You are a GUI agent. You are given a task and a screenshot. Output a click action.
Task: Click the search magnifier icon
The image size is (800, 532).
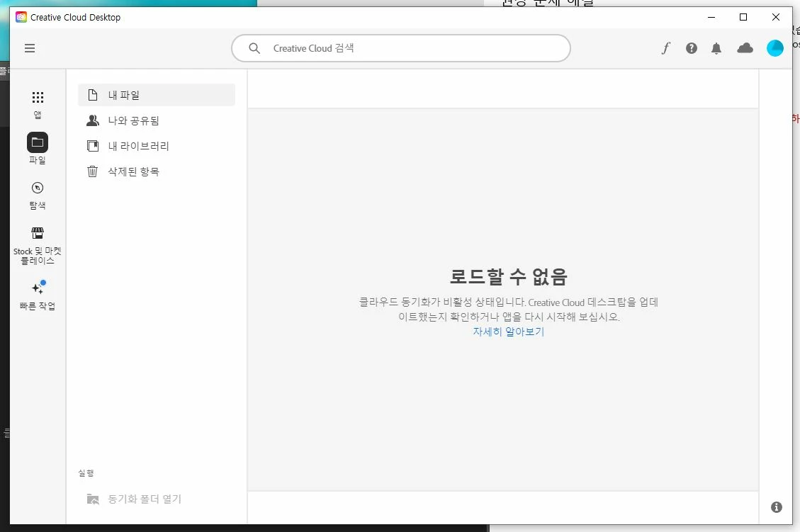point(254,48)
